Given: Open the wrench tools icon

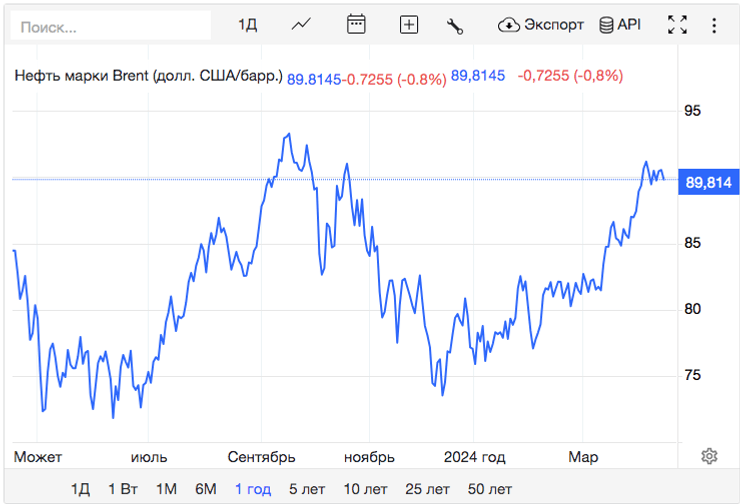Looking at the screenshot, I should 455,26.
